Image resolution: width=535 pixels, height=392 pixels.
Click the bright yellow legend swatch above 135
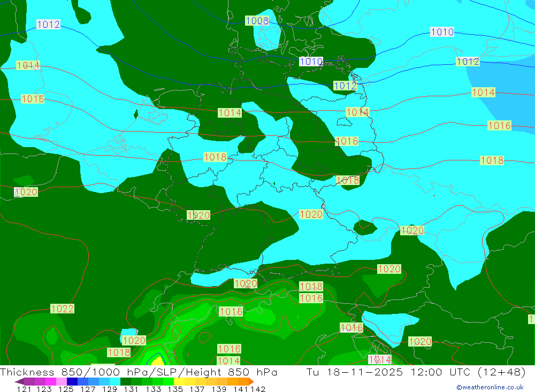[179, 381]
